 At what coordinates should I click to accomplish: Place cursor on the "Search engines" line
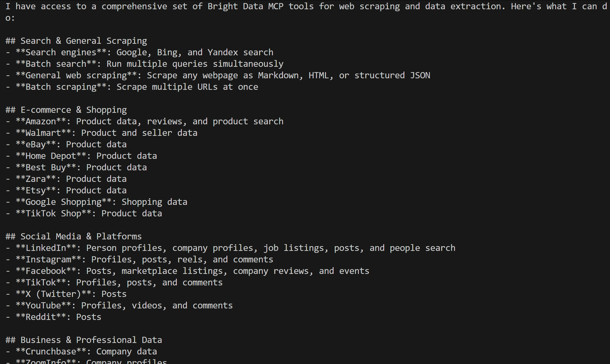click(144, 52)
